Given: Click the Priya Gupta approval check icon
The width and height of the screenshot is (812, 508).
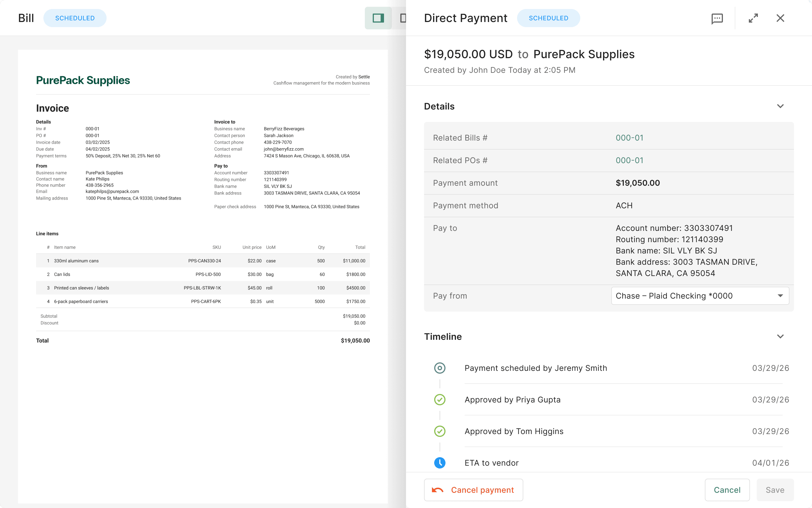Looking at the screenshot, I should (x=440, y=399).
